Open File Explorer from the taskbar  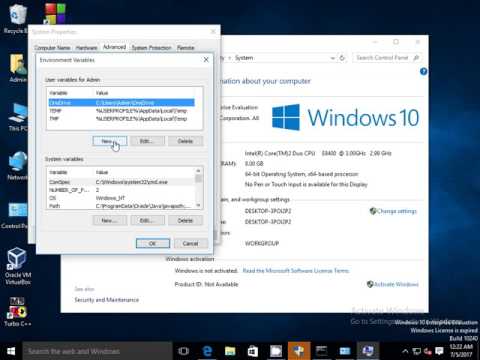point(230,351)
